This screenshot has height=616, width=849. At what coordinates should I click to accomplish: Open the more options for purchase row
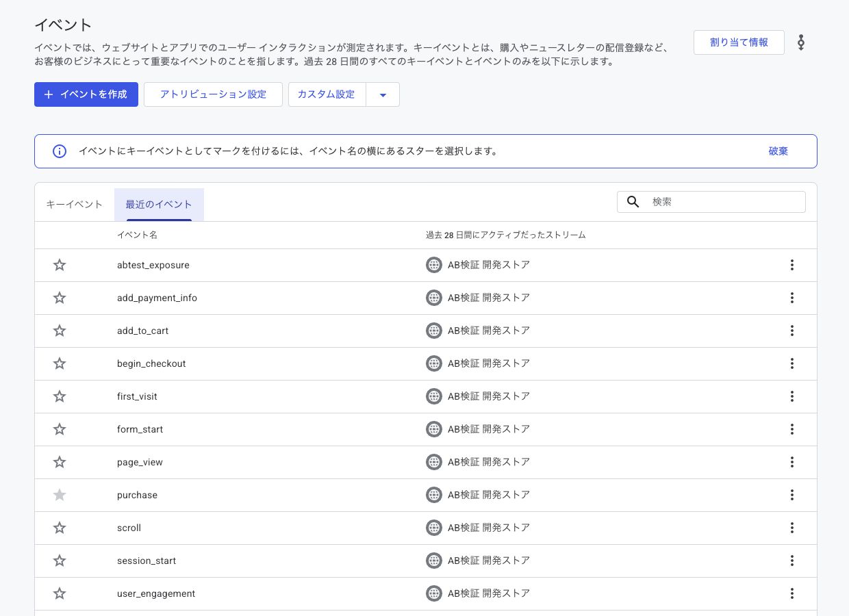(x=792, y=495)
